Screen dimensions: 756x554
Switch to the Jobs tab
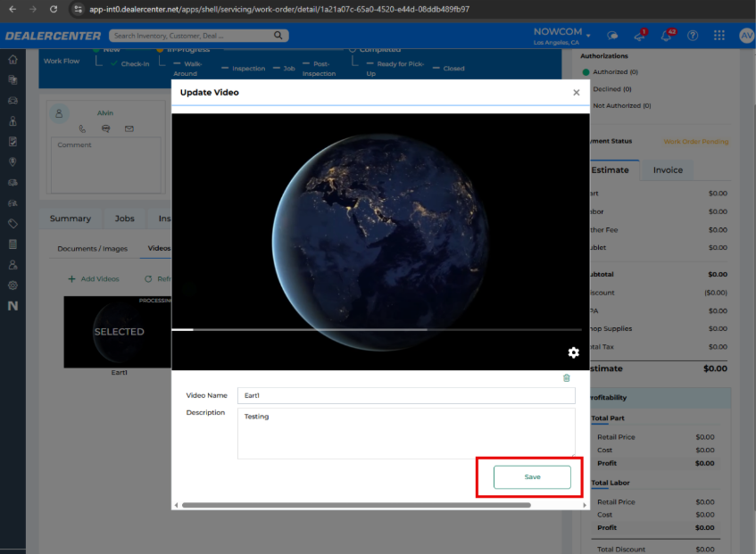pos(124,219)
